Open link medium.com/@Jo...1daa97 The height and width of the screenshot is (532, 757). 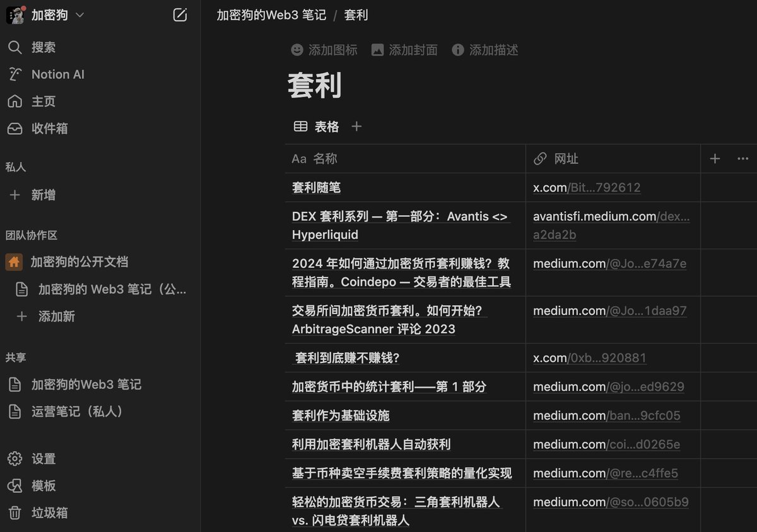click(x=610, y=311)
